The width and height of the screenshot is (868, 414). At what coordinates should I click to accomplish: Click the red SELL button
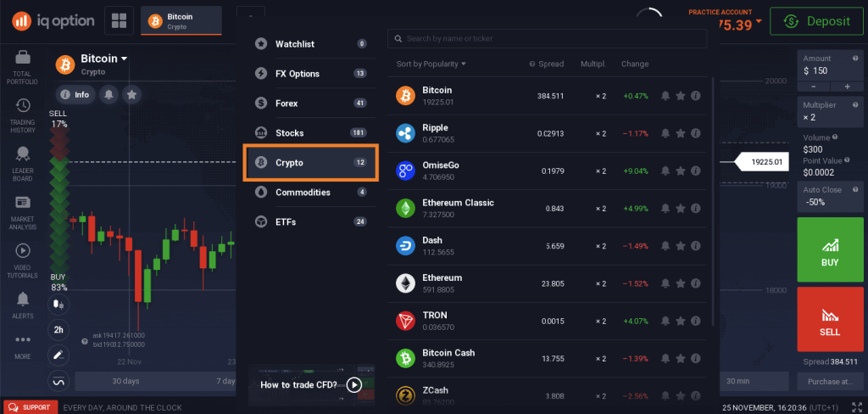830,319
